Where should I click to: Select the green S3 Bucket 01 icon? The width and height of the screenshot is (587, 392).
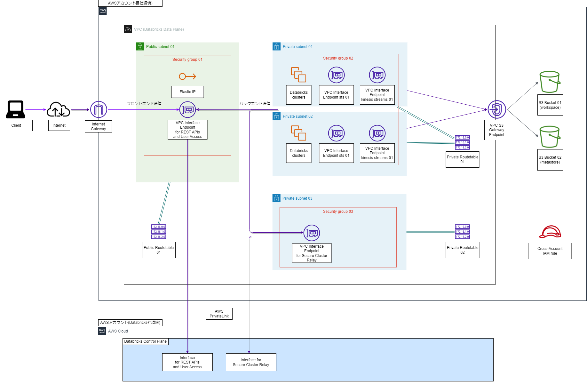549,82
